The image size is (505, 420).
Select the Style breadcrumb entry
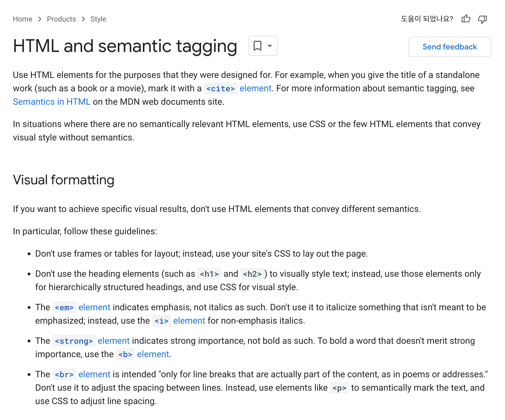(98, 19)
